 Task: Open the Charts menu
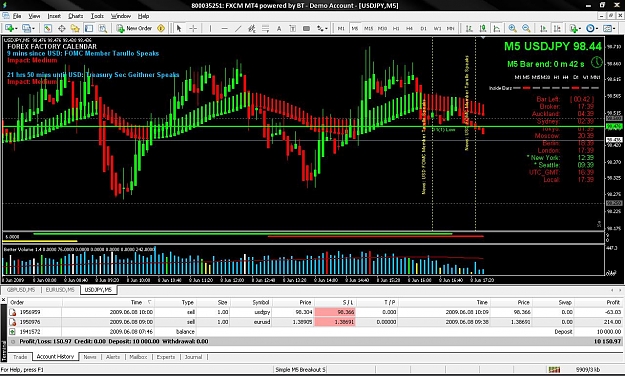(x=75, y=16)
